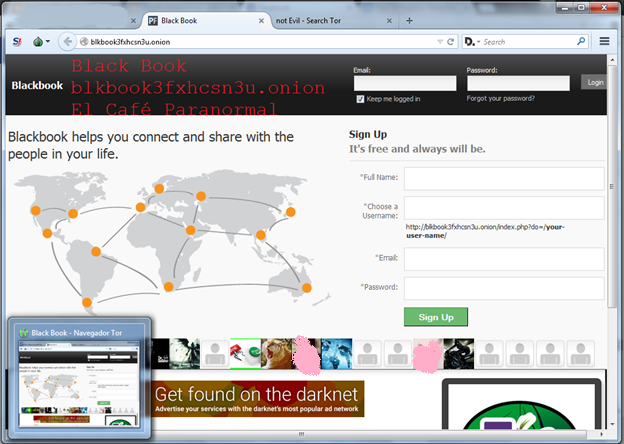Screen dimensions: 624x444
Task: Click the Black Book tab favicon
Action: [x=152, y=21]
